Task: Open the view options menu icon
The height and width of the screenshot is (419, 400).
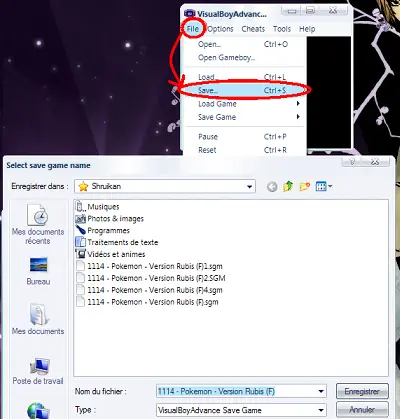Action: click(x=323, y=186)
